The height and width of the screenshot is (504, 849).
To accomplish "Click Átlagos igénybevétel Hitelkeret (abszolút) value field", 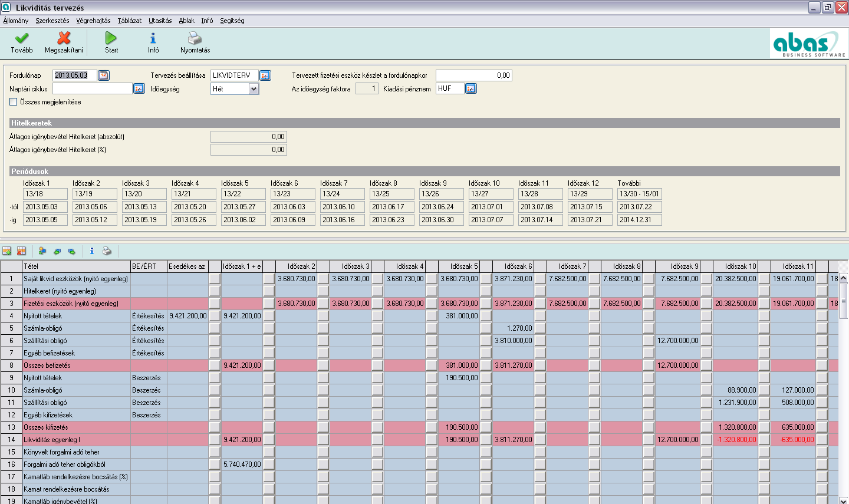I will tap(249, 137).
